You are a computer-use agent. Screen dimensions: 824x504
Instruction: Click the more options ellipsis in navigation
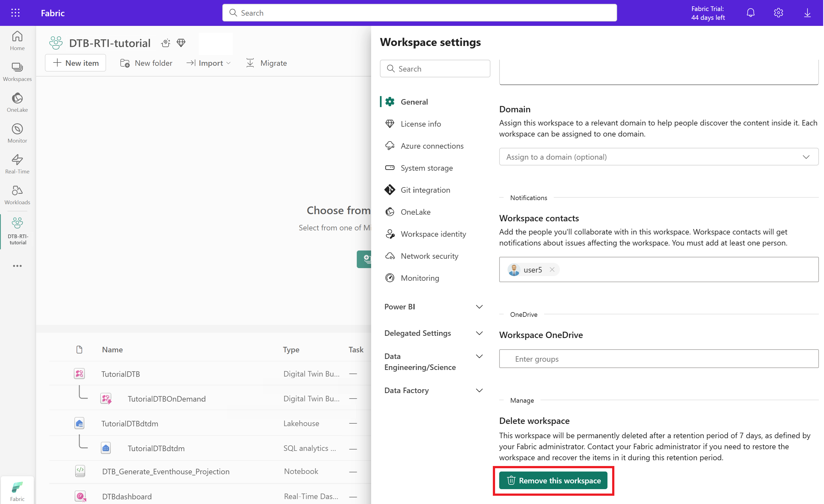click(17, 266)
